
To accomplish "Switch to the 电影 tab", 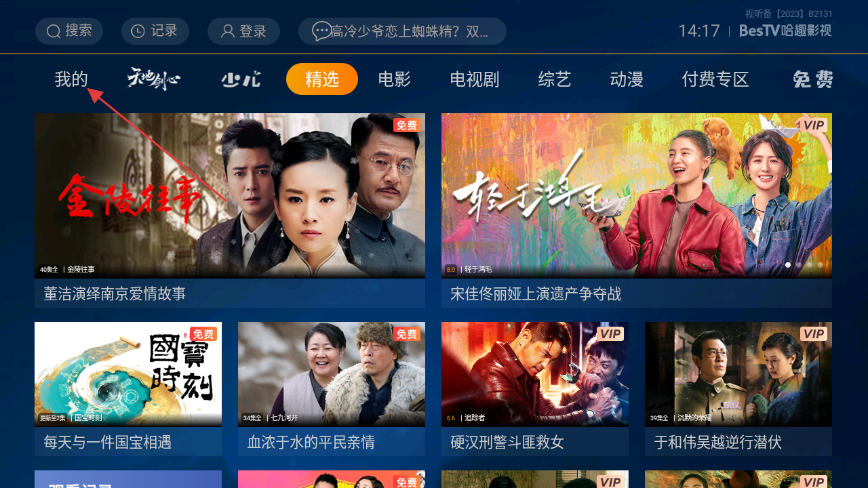I will click(x=395, y=79).
